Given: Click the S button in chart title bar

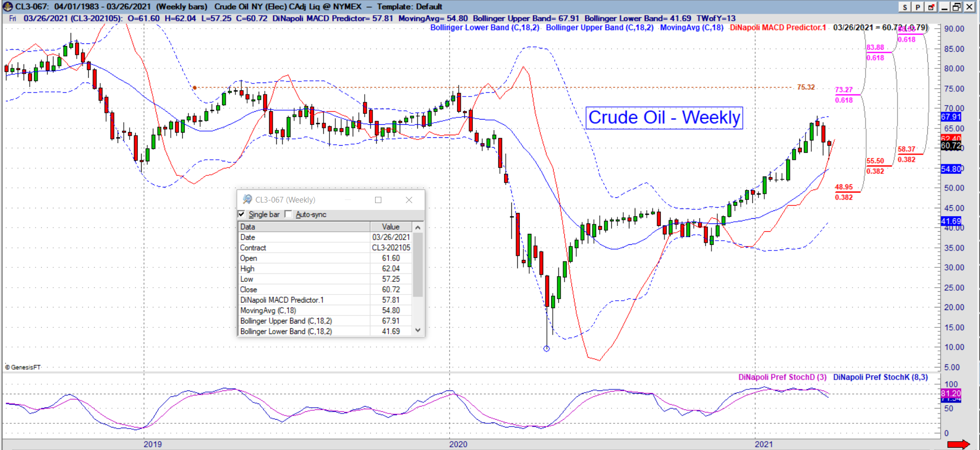Looking at the screenshot, I should (x=905, y=7).
